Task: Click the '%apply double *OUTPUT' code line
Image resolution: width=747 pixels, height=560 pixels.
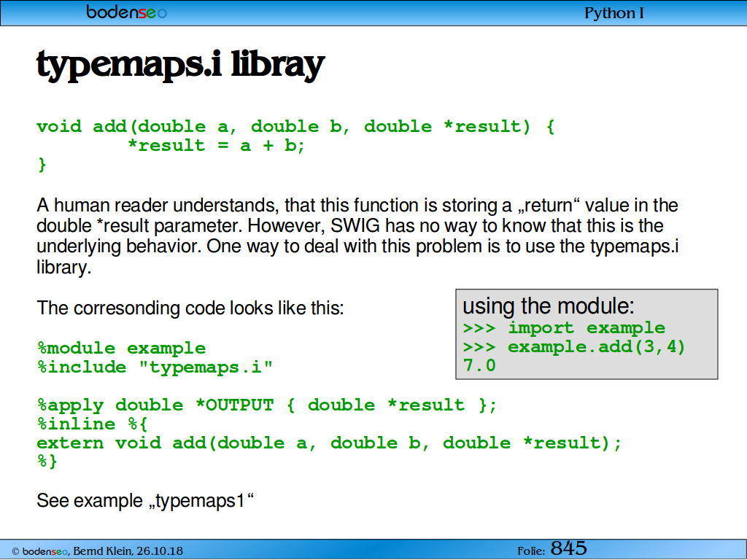Action: [x=267, y=405]
